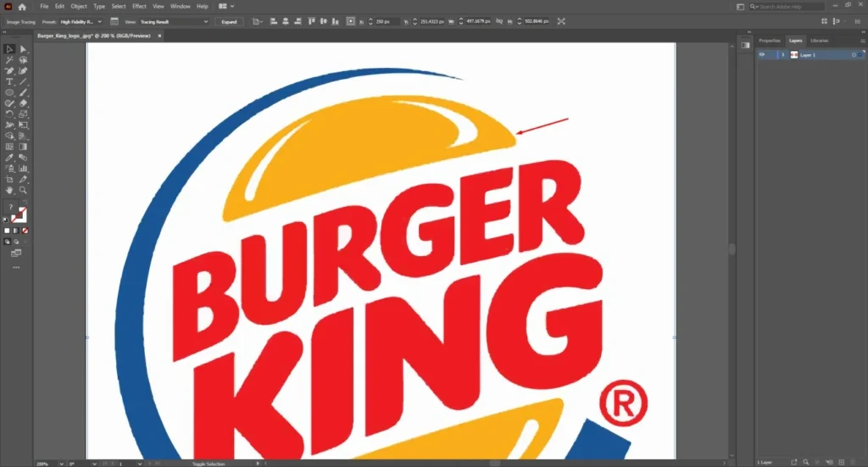
Task: Select the Pen tool
Action: 9,71
